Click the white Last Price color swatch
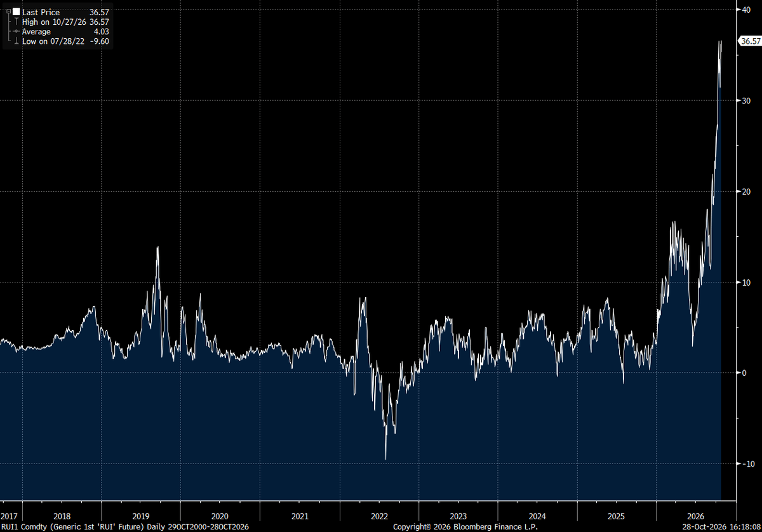Screen dimensions: 762x532 pos(17,12)
